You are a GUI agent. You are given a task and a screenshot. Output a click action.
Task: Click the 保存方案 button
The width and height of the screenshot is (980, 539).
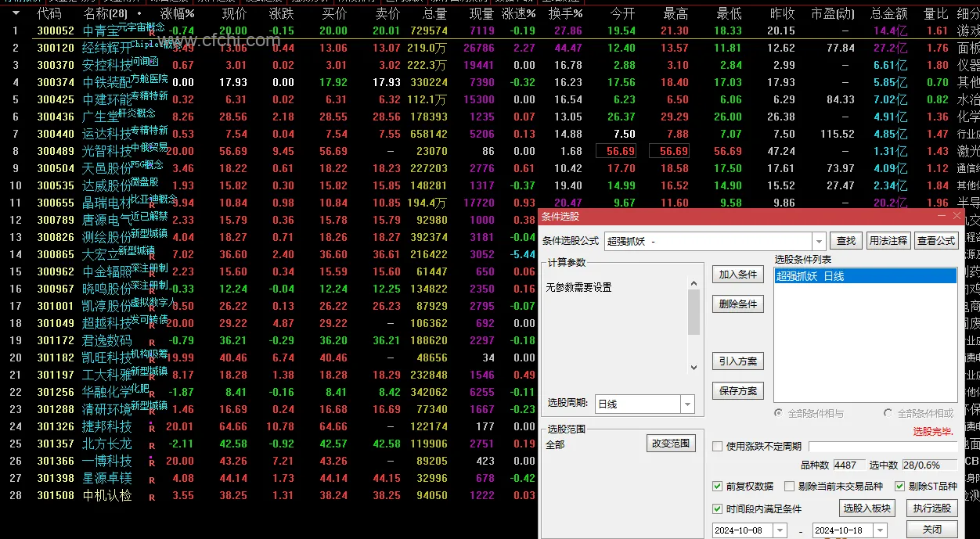pyautogui.click(x=737, y=390)
